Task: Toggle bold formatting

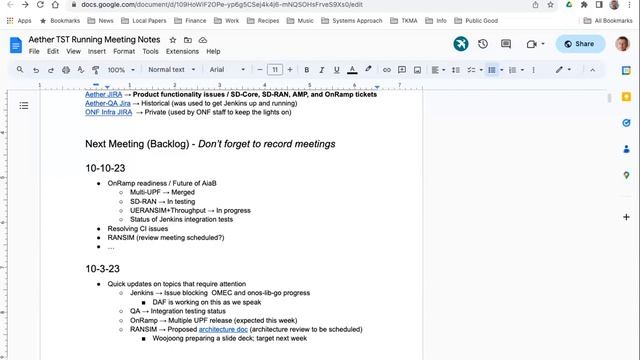Action: (307, 70)
